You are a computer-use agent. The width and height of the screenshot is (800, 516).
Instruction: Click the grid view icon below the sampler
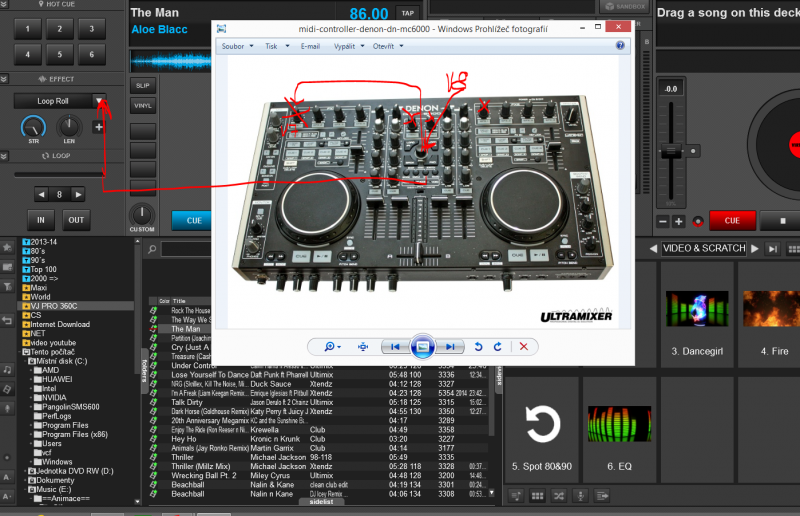click(x=537, y=496)
